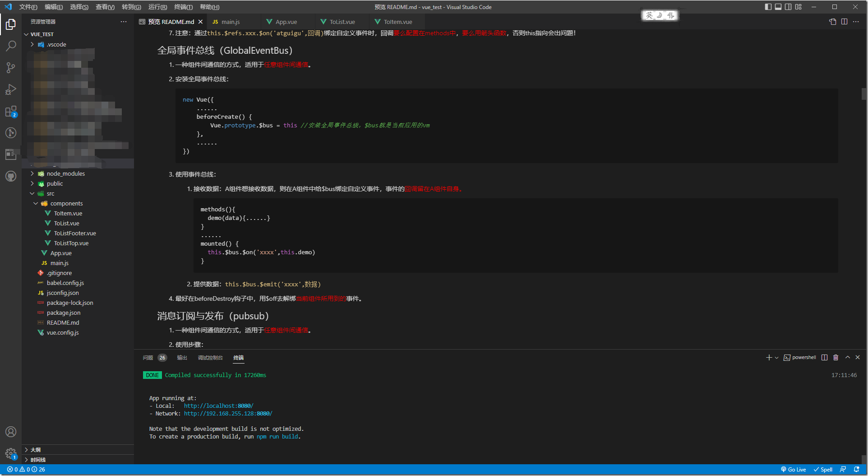Open the 终端(T) menu

point(183,7)
